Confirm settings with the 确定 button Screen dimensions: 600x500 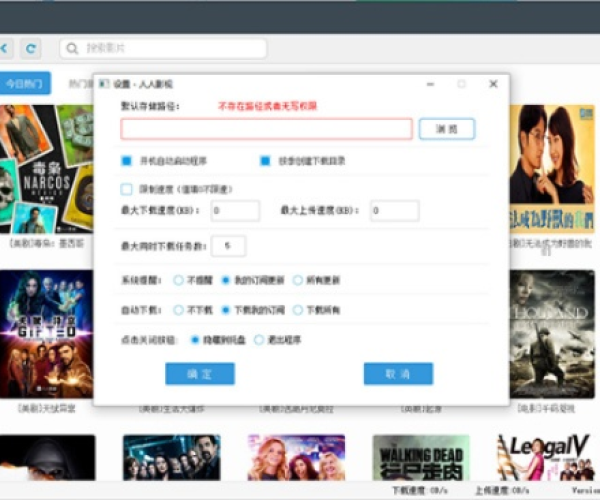[200, 374]
